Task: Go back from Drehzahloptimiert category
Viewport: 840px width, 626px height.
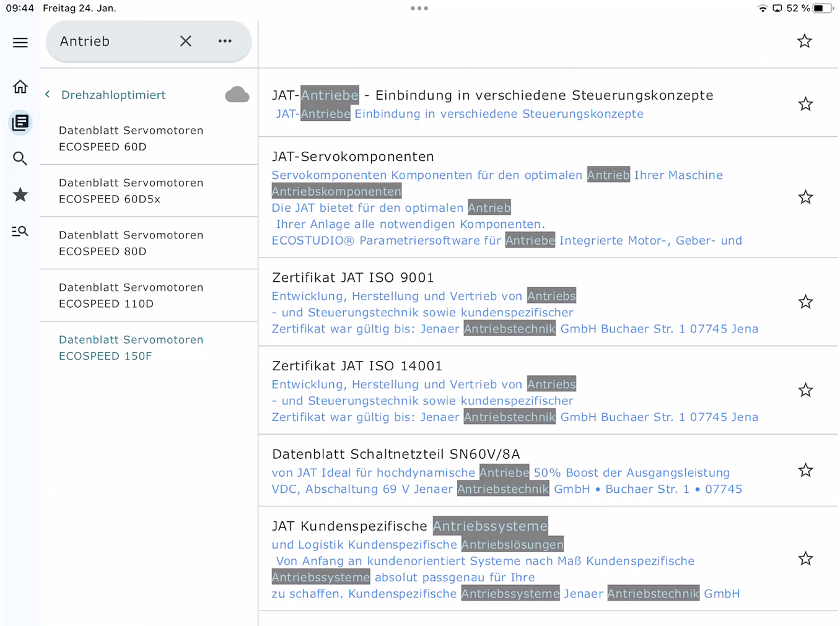Action: tap(48, 95)
